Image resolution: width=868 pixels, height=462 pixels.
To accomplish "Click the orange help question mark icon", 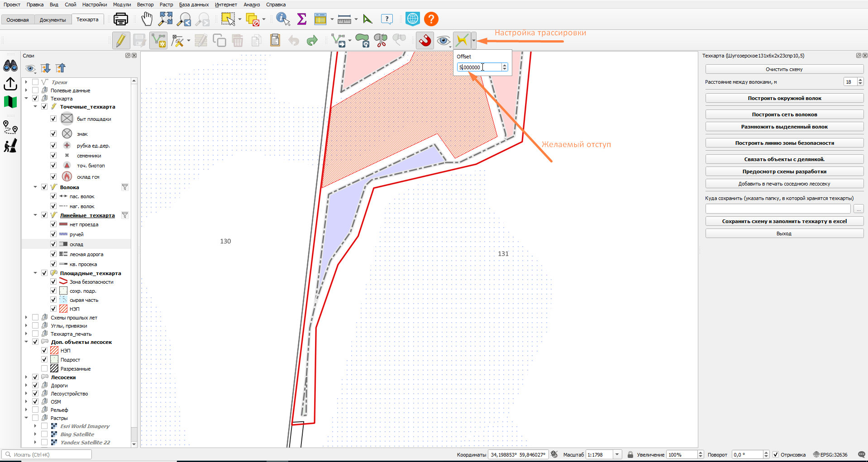I will [431, 19].
